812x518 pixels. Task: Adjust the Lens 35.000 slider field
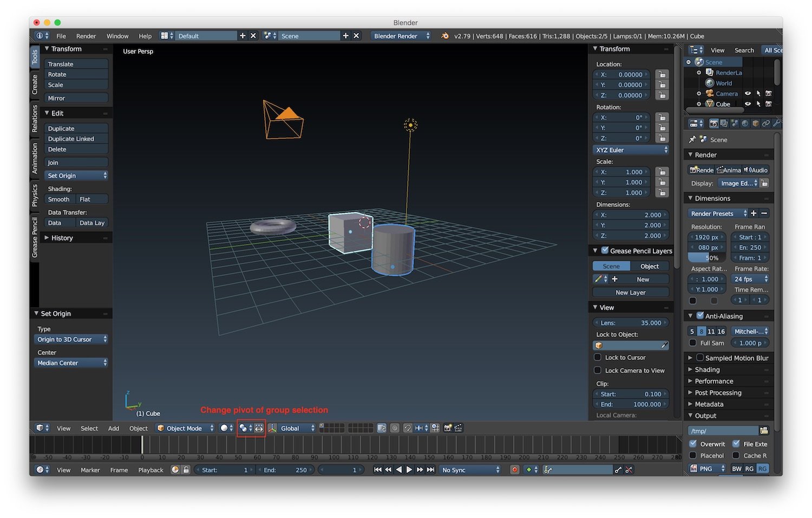(631, 323)
